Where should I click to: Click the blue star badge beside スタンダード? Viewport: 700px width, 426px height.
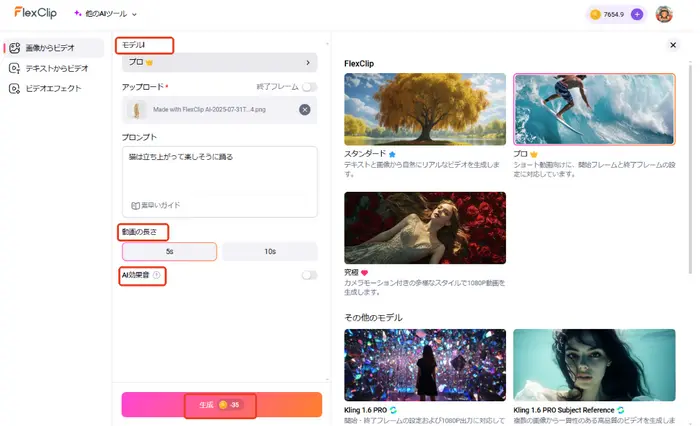click(392, 154)
